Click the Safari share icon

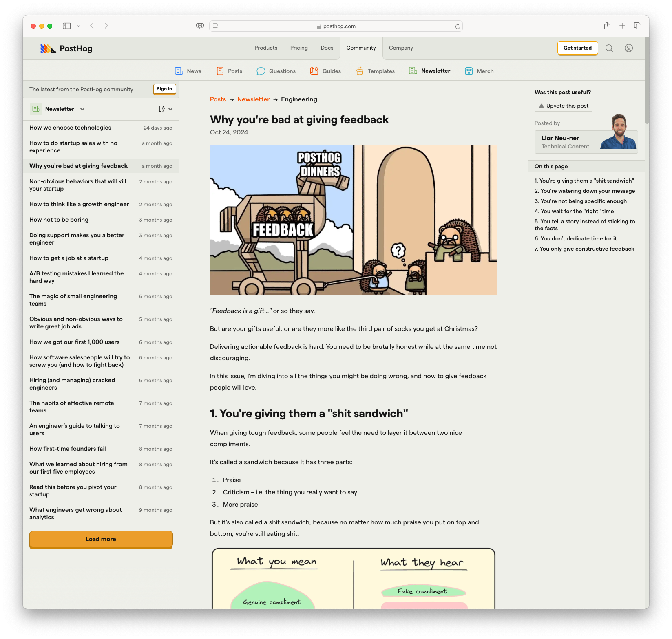pos(607,26)
